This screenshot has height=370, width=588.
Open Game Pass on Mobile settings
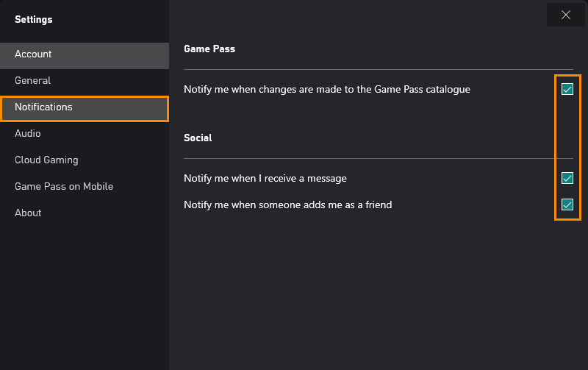click(85, 186)
